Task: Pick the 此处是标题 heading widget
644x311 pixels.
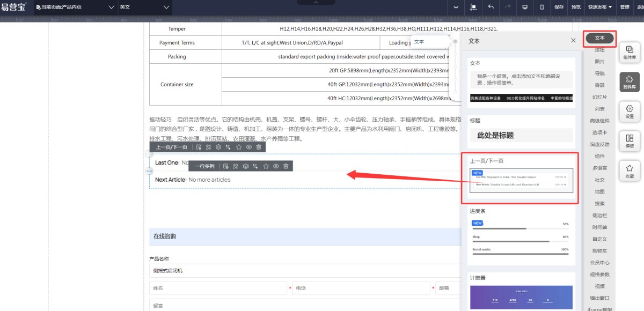Action: pos(522,136)
